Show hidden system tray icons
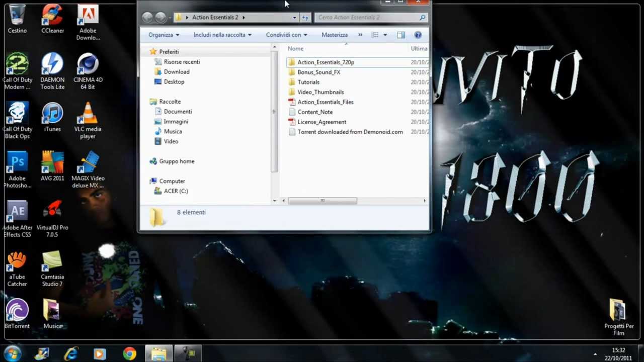644x362 pixels. pyautogui.click(x=595, y=354)
